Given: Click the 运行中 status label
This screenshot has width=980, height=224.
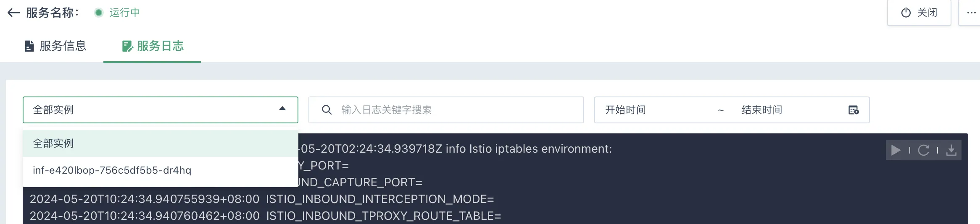Looking at the screenshot, I should point(125,13).
